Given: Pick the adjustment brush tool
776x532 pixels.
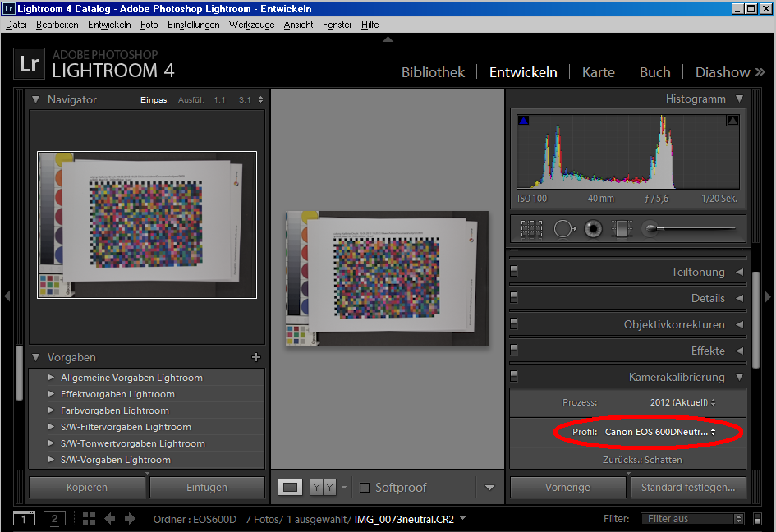Looking at the screenshot, I should [650, 229].
